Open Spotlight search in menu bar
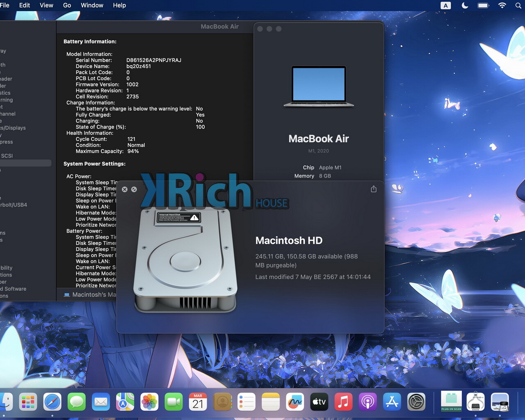 (518, 5)
